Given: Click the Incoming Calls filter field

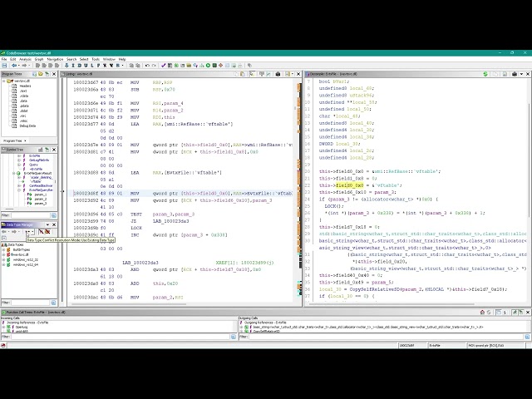Looking at the screenshot, I should 121,337.
